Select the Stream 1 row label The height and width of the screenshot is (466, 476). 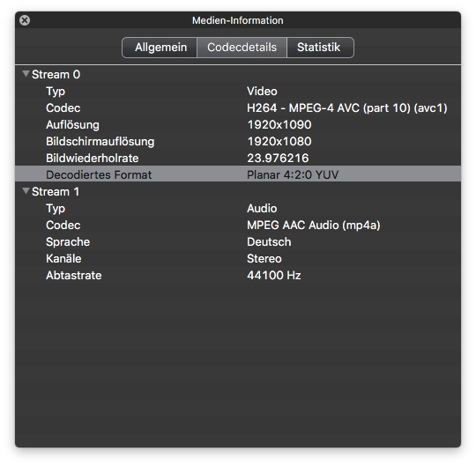tap(56, 192)
